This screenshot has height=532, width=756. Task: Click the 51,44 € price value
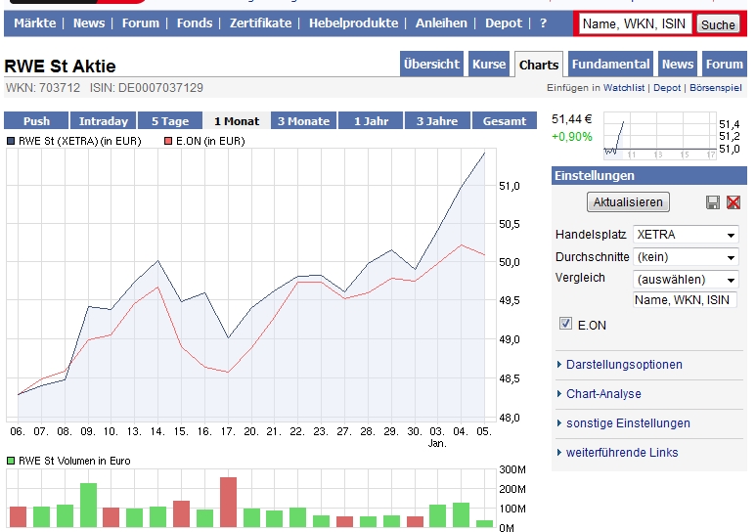tap(571, 119)
